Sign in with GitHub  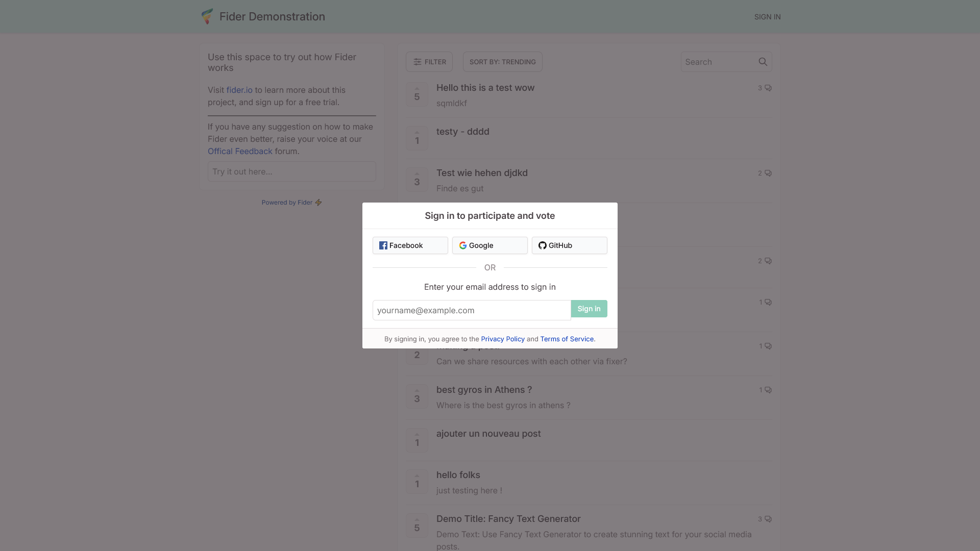pos(569,245)
